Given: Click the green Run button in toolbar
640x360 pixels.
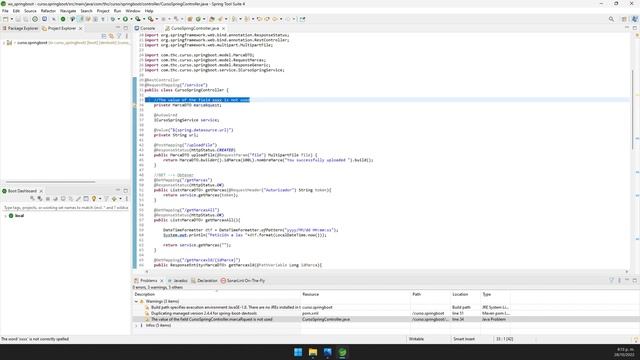Looking at the screenshot, I should coord(125,19).
